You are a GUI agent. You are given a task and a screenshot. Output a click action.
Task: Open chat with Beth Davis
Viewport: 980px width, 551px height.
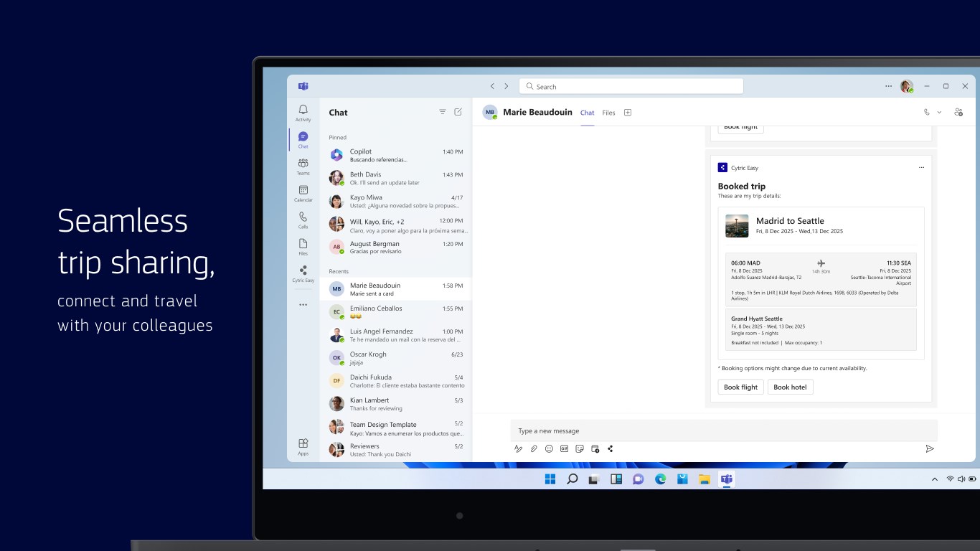[396, 178]
